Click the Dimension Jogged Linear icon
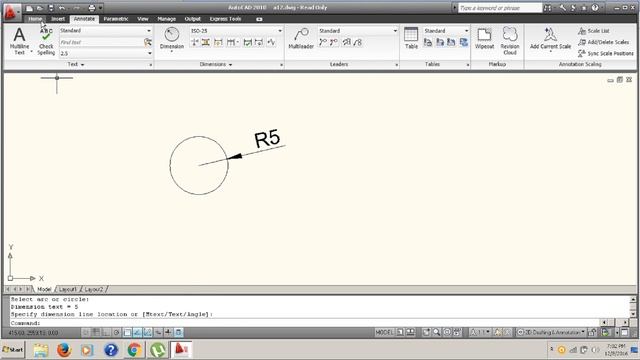Image resolution: width=640 pixels, height=360 pixels. (x=271, y=42)
